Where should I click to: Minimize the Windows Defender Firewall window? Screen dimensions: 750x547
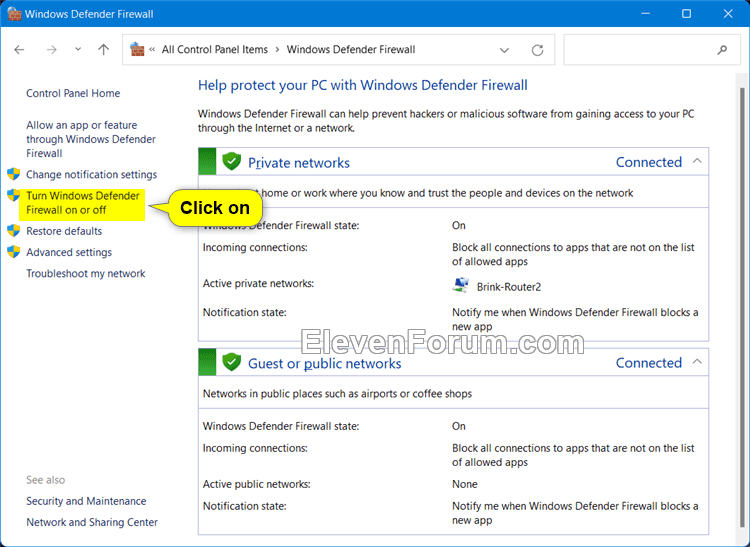click(645, 13)
